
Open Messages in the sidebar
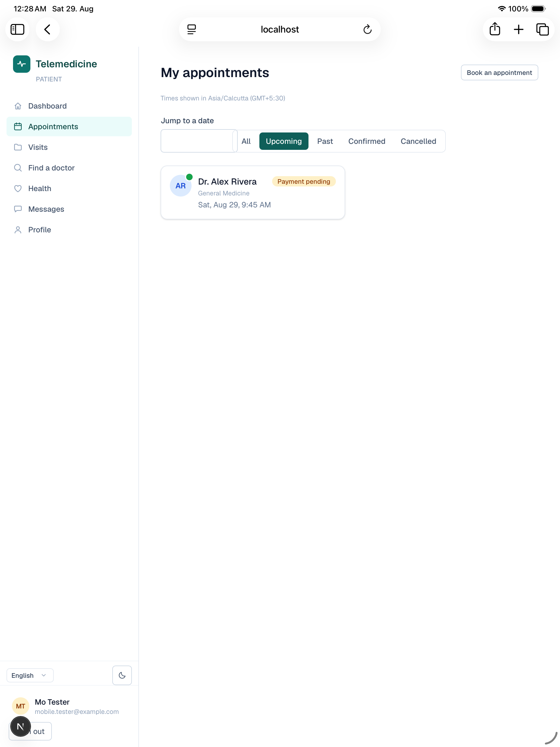[69, 209]
